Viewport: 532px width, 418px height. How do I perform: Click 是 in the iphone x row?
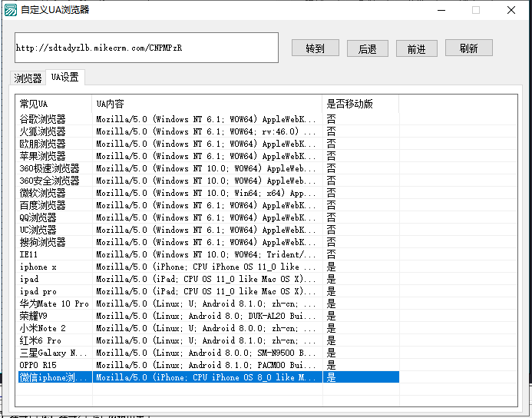coord(331,267)
